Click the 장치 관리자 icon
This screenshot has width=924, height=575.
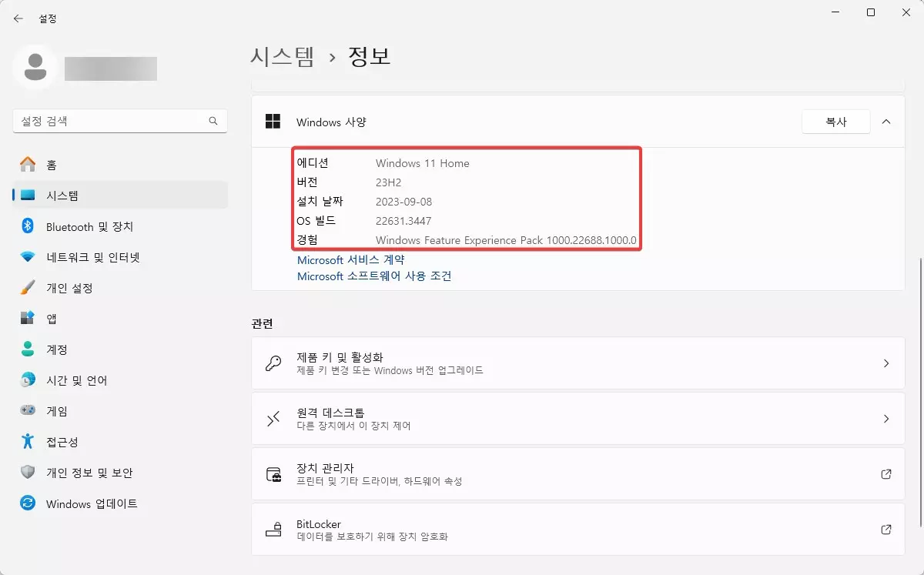coord(273,474)
